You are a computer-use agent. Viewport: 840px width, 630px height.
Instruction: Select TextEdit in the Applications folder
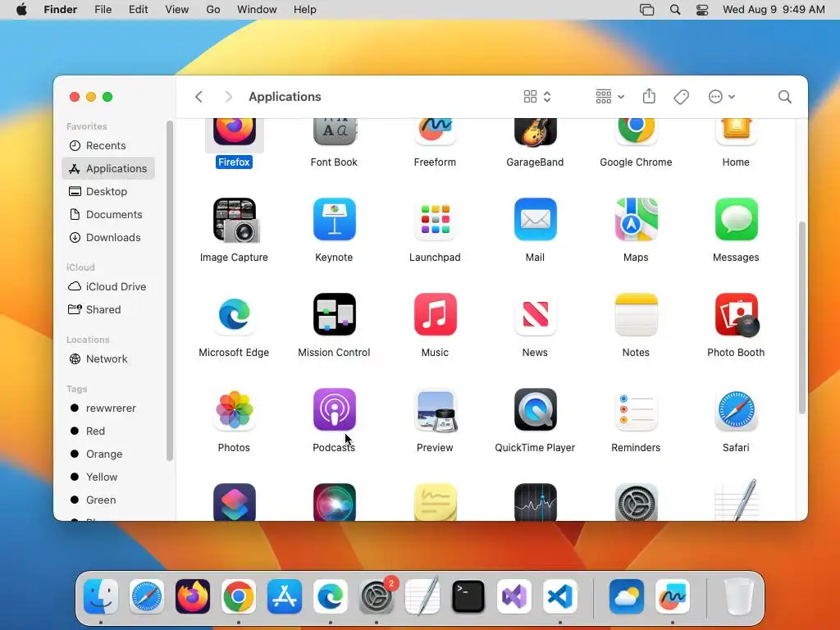coord(736,500)
